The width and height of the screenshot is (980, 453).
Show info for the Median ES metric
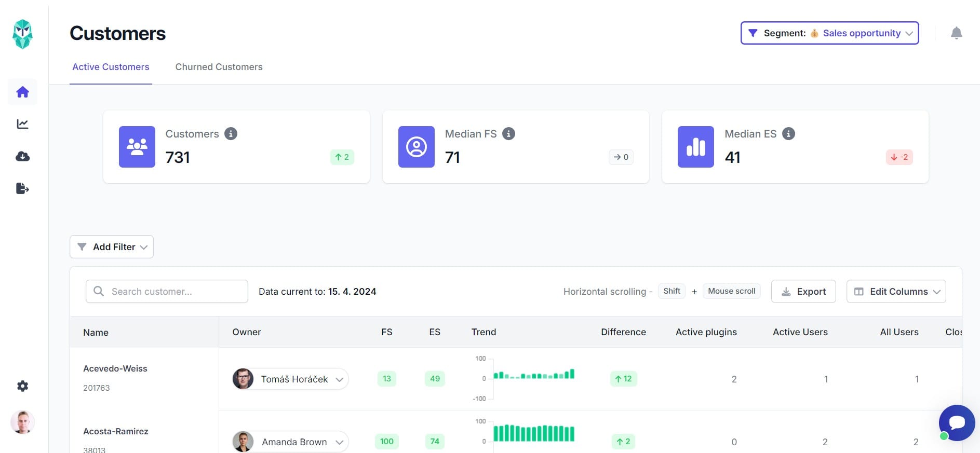[x=788, y=134]
